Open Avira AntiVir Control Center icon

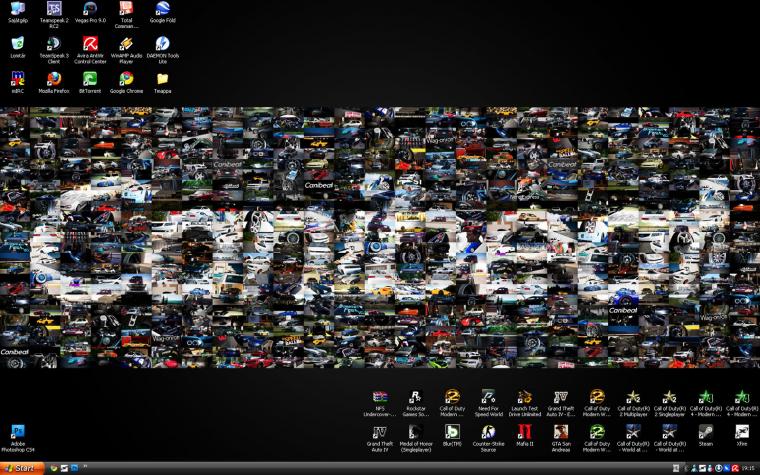90,50
